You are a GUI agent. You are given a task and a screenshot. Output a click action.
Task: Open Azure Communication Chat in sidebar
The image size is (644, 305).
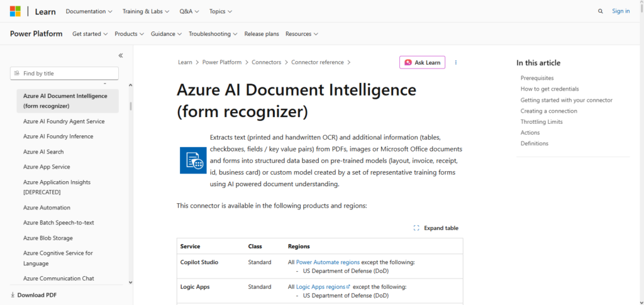(58, 279)
